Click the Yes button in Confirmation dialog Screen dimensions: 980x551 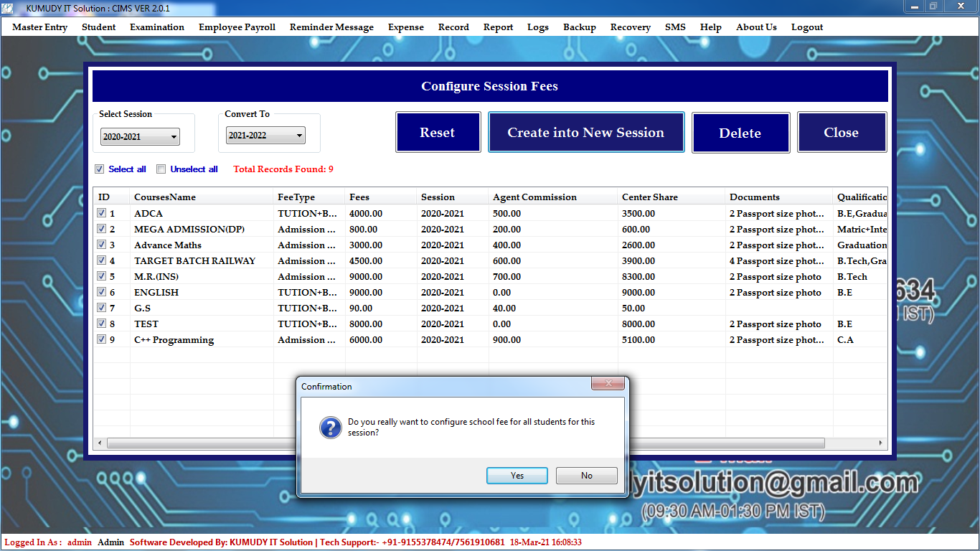(x=517, y=476)
